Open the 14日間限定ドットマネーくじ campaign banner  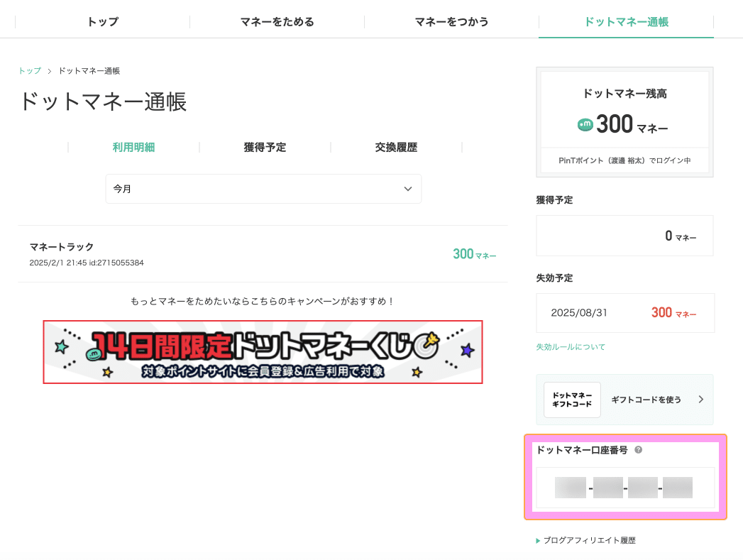coord(263,353)
